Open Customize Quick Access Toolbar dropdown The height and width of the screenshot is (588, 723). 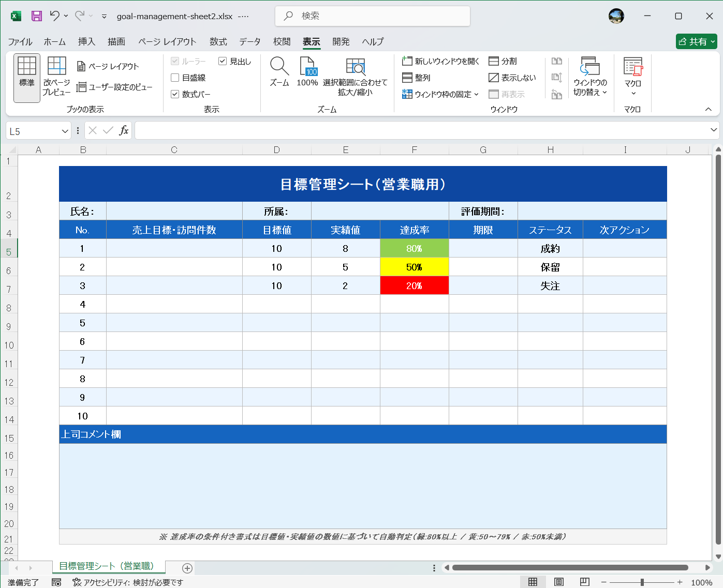(x=104, y=16)
